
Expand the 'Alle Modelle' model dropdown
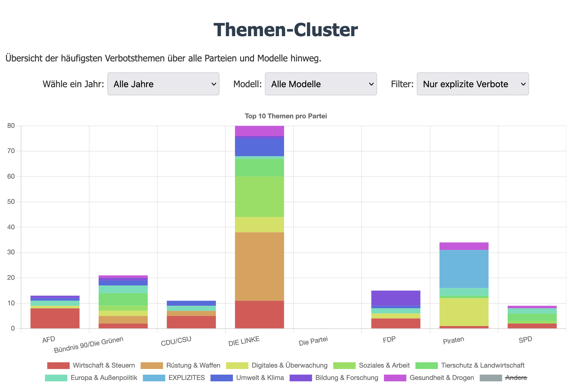(x=321, y=84)
